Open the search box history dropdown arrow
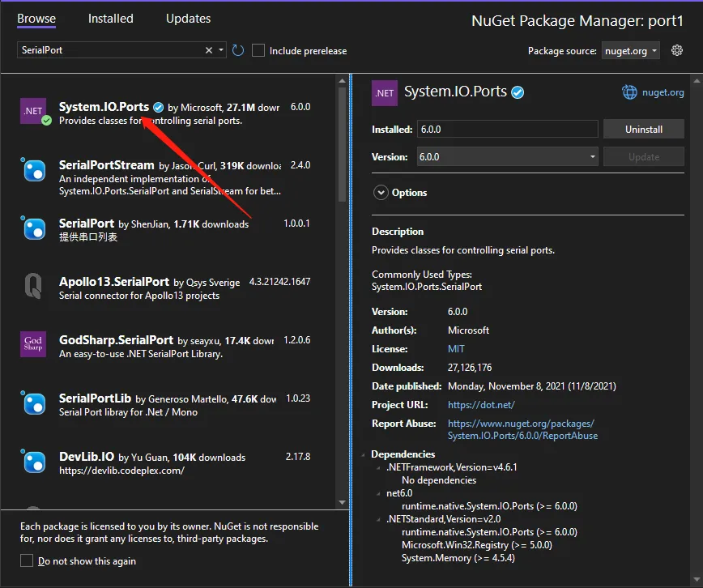 click(x=221, y=50)
